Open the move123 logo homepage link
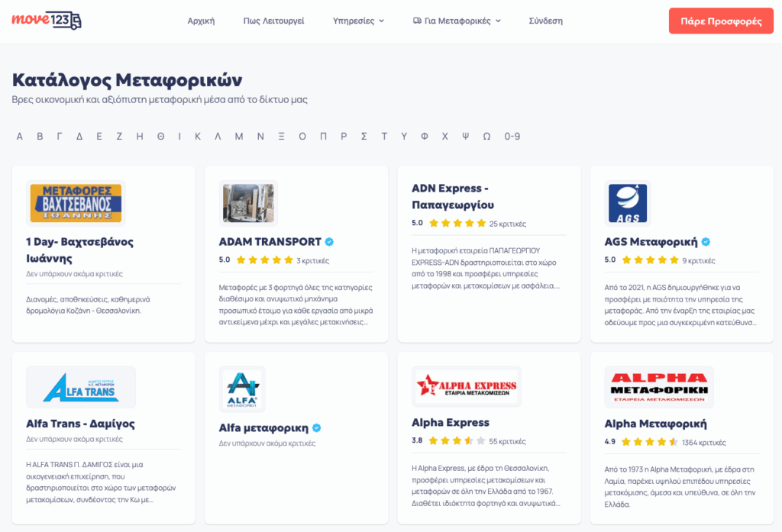Viewport: 782px width, 532px height. [47, 21]
